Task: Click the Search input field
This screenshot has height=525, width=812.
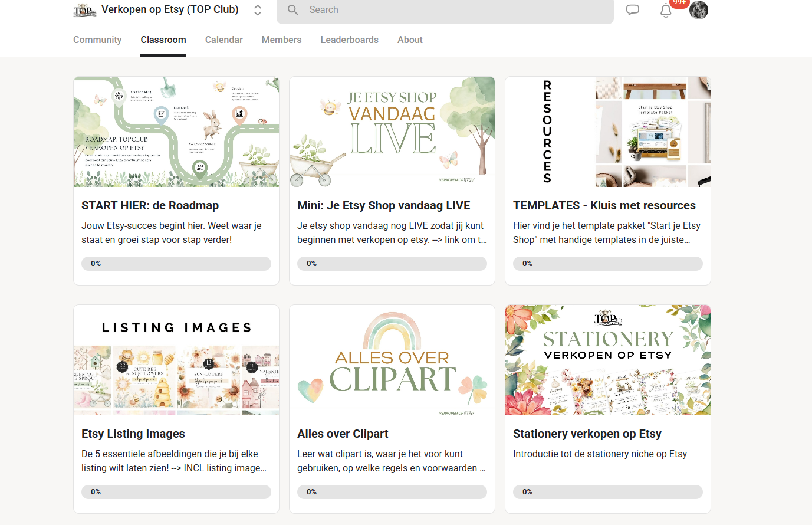Action: pos(445,10)
